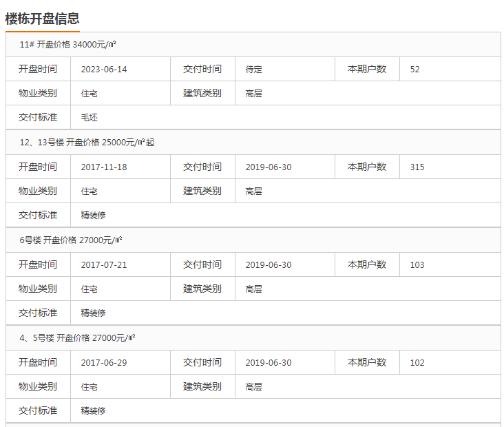Click 交付标准 label in 6号楼 block
The height and width of the screenshot is (427, 504).
[x=38, y=313]
